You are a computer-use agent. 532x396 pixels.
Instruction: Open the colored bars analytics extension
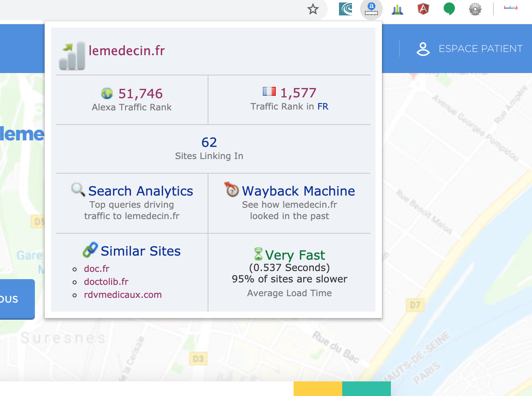click(x=397, y=9)
